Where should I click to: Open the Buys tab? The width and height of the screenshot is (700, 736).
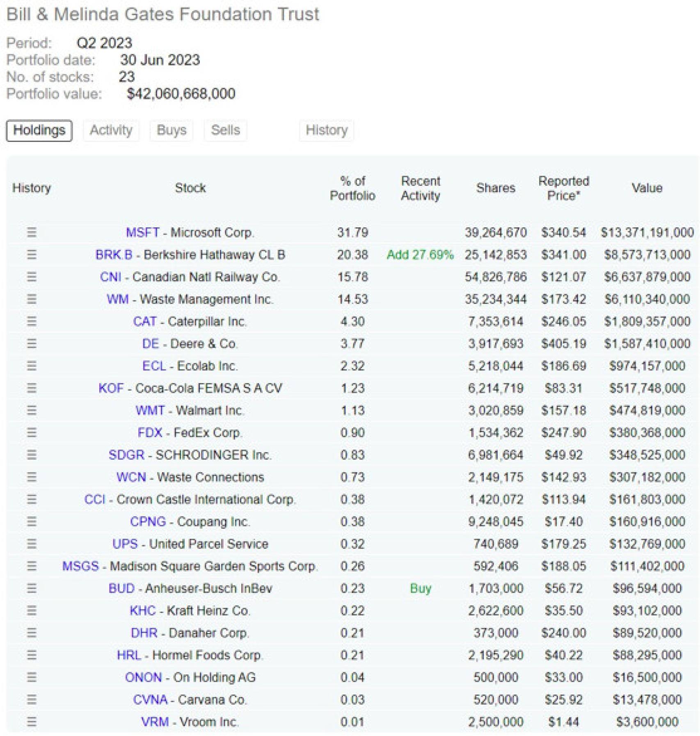(x=172, y=130)
